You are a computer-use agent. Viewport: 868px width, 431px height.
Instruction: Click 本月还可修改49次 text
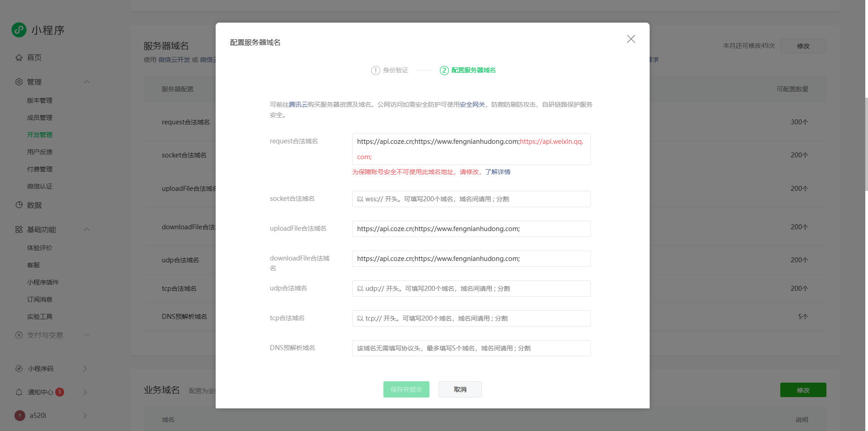point(749,46)
